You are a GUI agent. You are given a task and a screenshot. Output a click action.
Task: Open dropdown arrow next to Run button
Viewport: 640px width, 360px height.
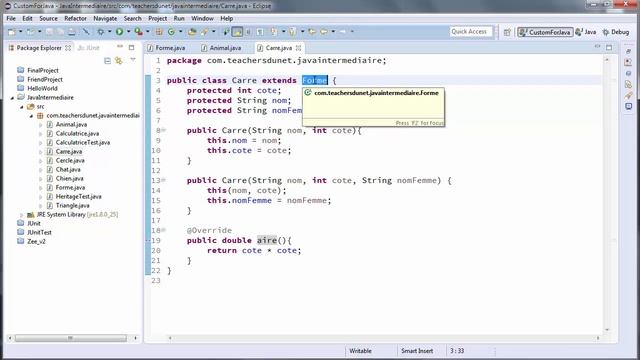pos(128,31)
